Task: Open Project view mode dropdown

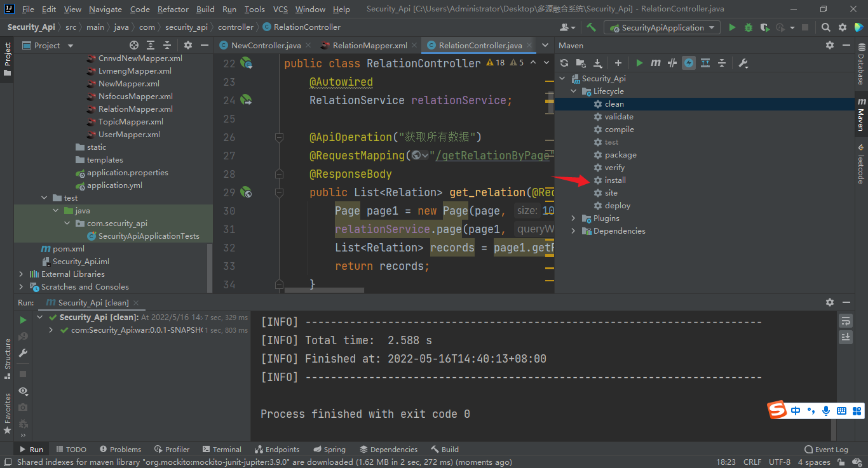Action: pos(70,46)
